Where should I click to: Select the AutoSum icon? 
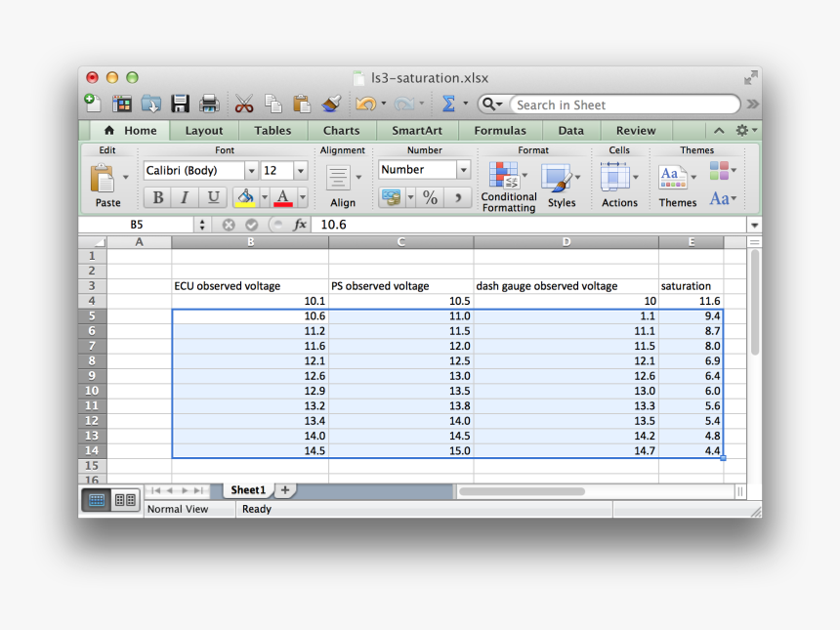point(448,103)
